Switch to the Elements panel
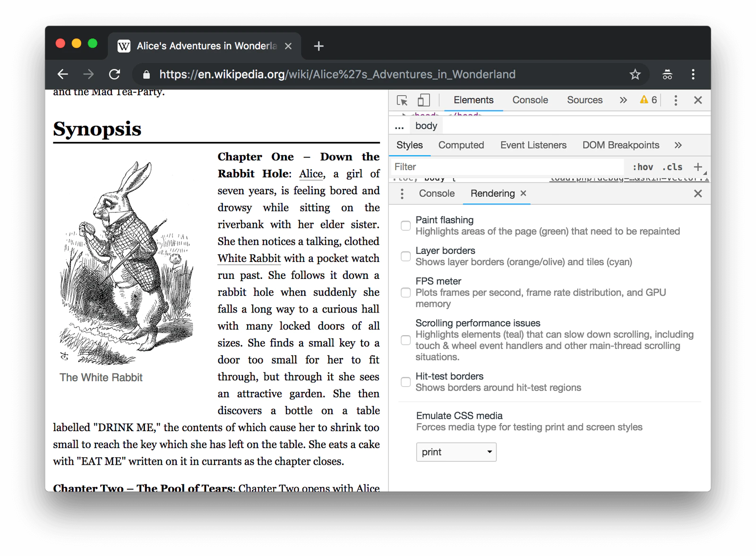The height and width of the screenshot is (556, 756). pos(473,100)
